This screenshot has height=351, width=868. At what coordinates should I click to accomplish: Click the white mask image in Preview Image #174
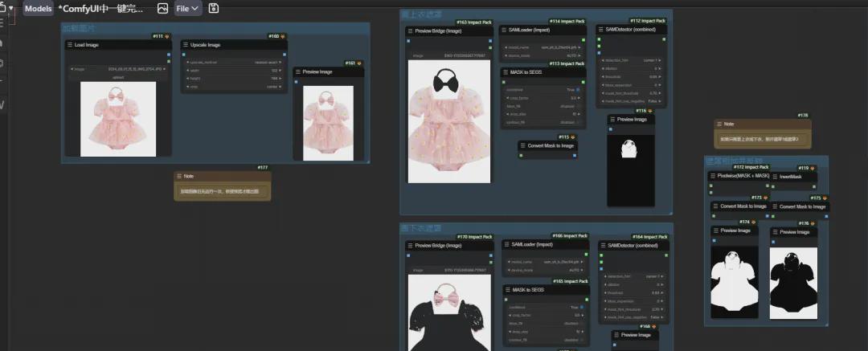click(x=735, y=283)
